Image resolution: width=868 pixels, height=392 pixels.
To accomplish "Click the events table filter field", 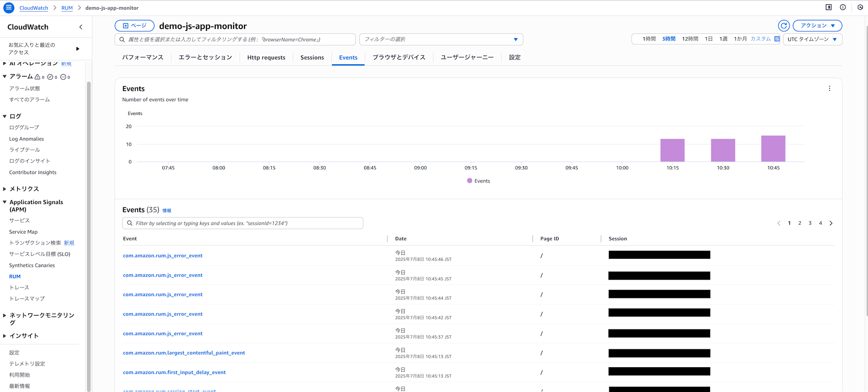I will pyautogui.click(x=243, y=223).
